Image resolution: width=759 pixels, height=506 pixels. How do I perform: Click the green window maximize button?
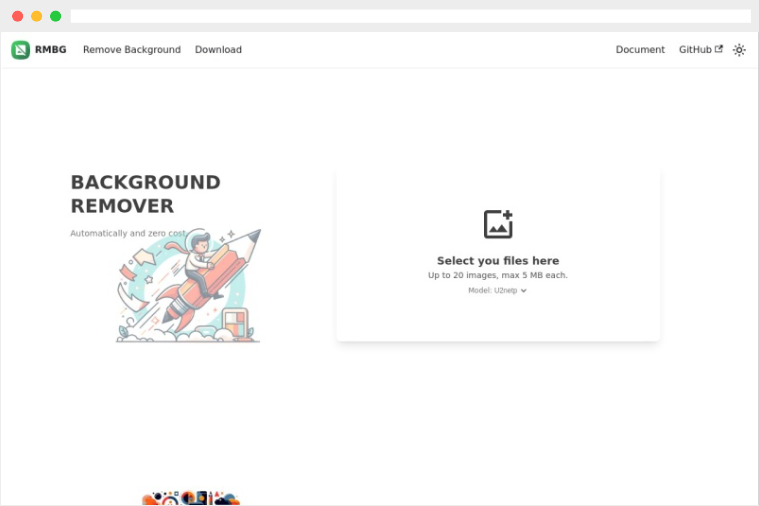(x=56, y=16)
